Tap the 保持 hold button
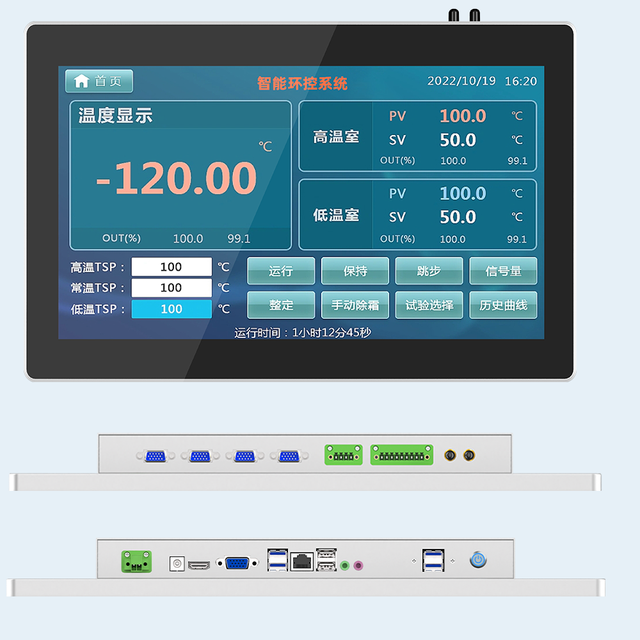This screenshot has height=640, width=640. click(355, 271)
